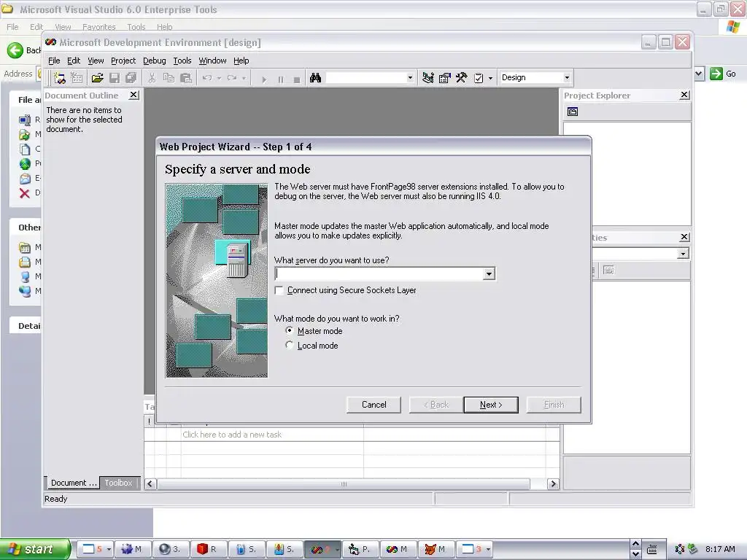Click the Project Explorer panel toolbar icon
Viewport: 747px width, 560px height.
tap(573, 112)
